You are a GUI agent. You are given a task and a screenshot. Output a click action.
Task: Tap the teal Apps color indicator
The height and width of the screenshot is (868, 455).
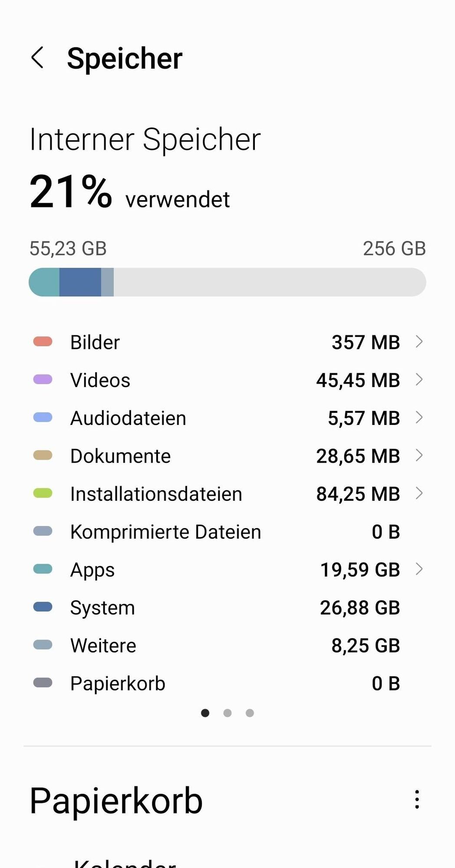pyautogui.click(x=43, y=569)
